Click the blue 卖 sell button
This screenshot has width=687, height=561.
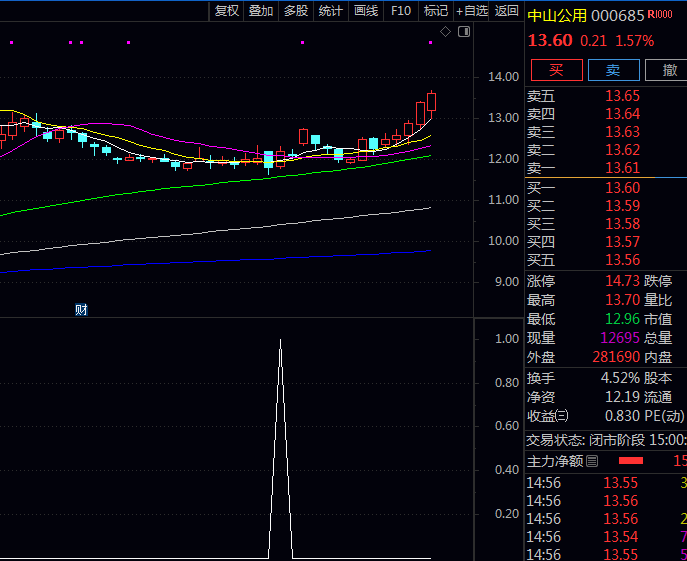(613, 70)
